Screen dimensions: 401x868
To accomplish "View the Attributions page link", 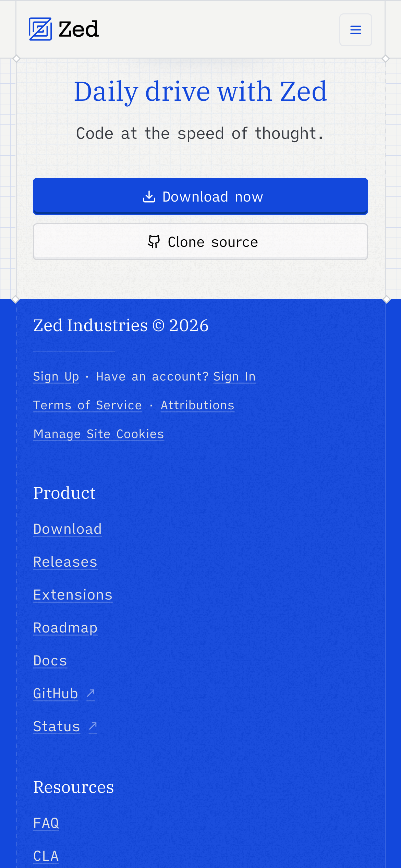I will click(197, 405).
